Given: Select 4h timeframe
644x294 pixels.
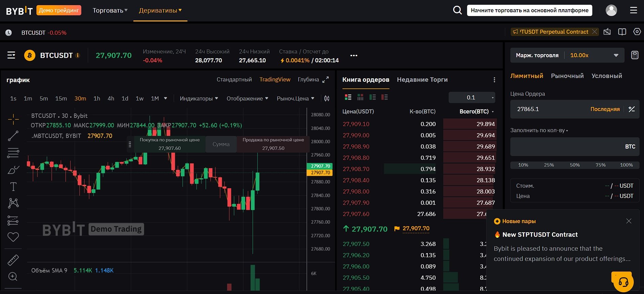Looking at the screenshot, I should tap(111, 98).
